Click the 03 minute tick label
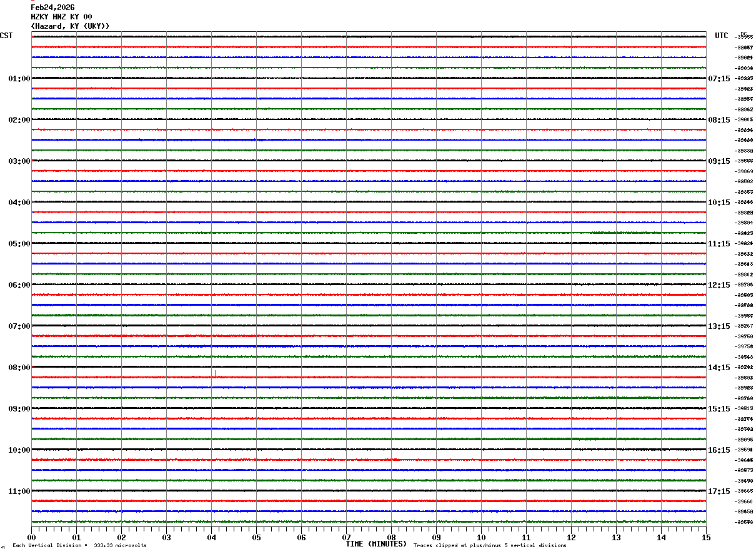The image size is (756, 554). tap(166, 537)
